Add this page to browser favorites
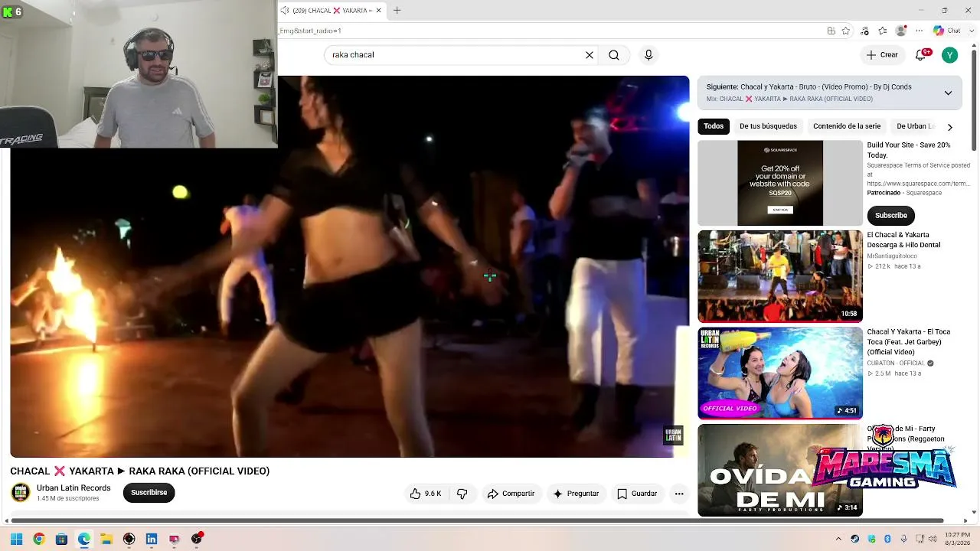Screen dimensions: 980x551 (846, 31)
